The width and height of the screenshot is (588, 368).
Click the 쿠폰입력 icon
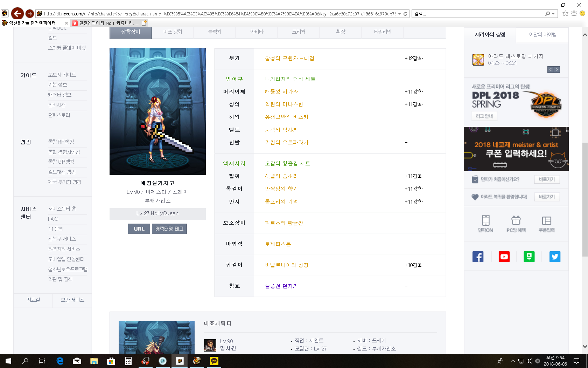(x=546, y=224)
